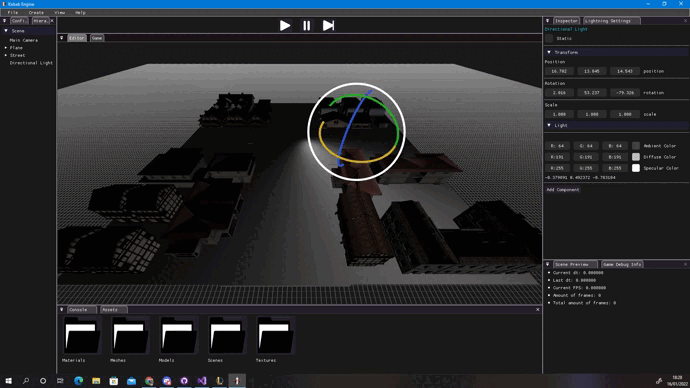Open the Diffuse Color swatch

pyautogui.click(x=636, y=157)
